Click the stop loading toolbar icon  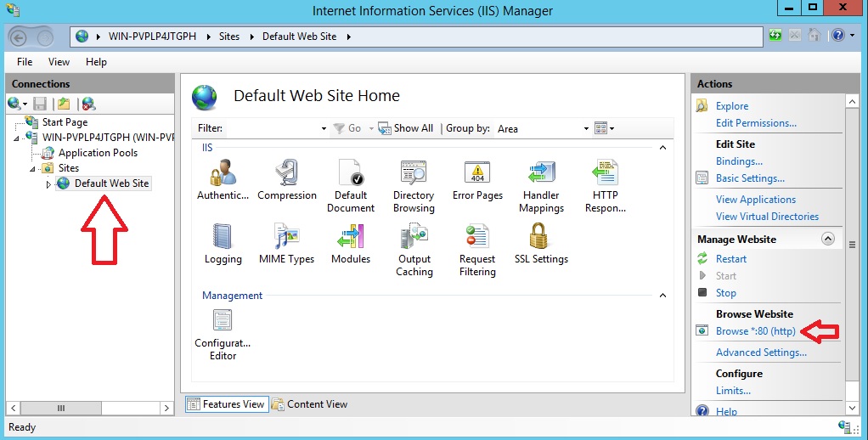[794, 36]
